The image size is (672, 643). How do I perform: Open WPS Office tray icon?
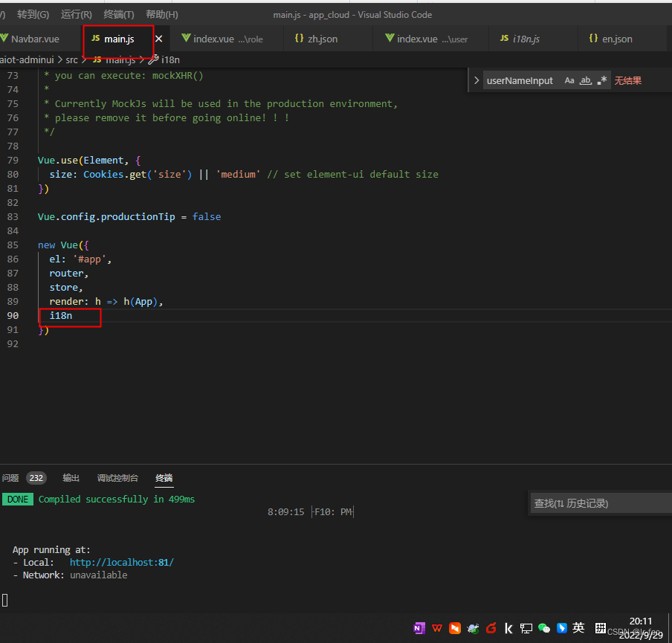[x=436, y=628]
